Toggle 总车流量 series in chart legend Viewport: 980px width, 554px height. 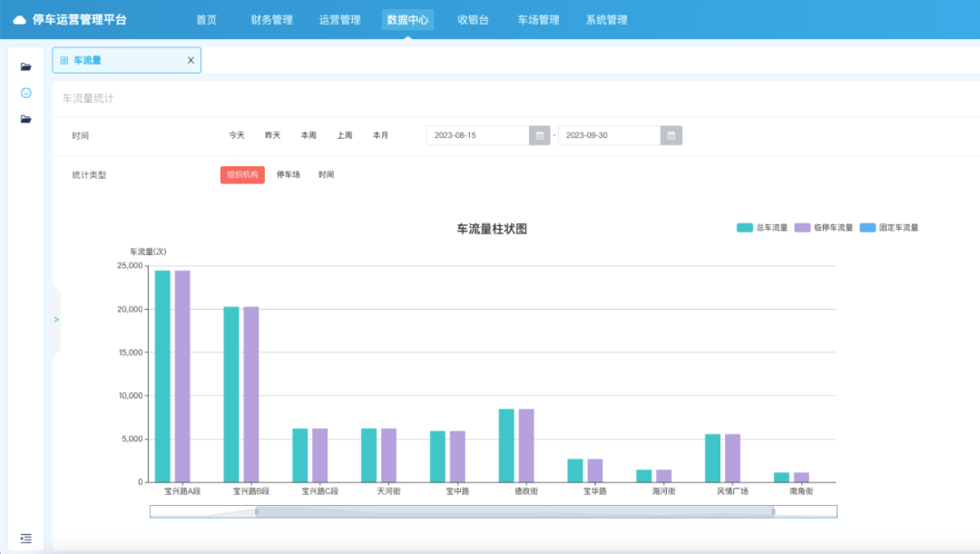[x=762, y=228]
